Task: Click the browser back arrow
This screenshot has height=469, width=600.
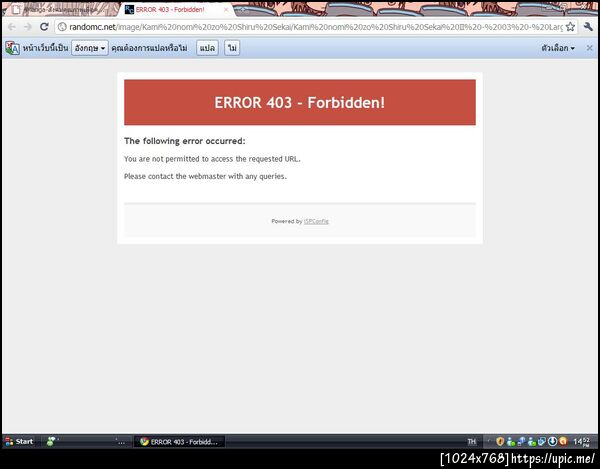Action: click(x=11, y=27)
